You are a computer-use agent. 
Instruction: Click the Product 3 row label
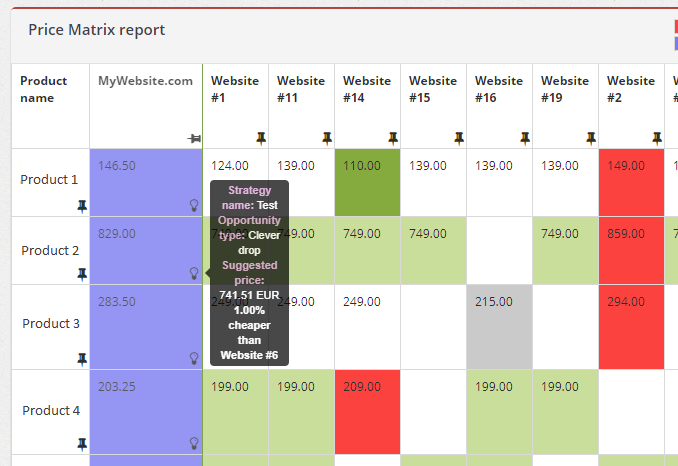[51, 323]
